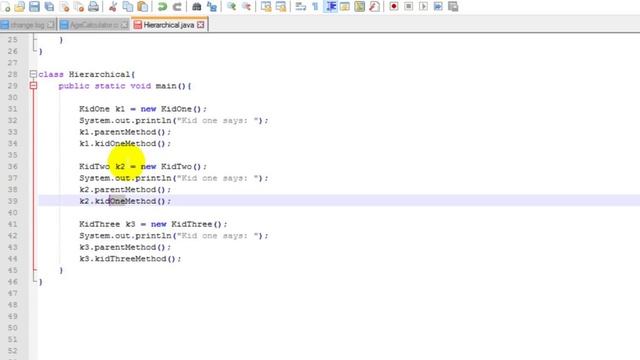Screen dimensions: 640x360
Task: Select the Hierarchical.java tab
Action: 169,25
